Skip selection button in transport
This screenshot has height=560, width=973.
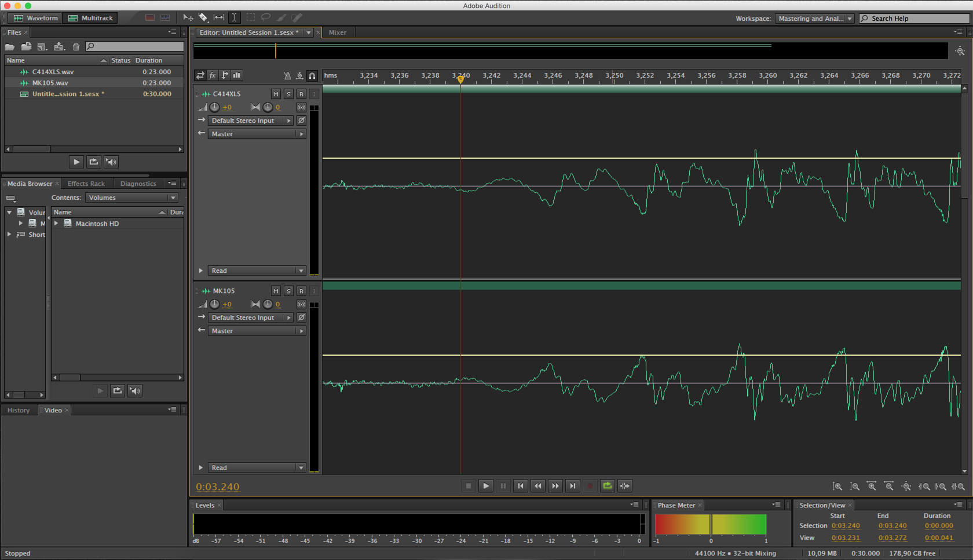click(x=624, y=486)
